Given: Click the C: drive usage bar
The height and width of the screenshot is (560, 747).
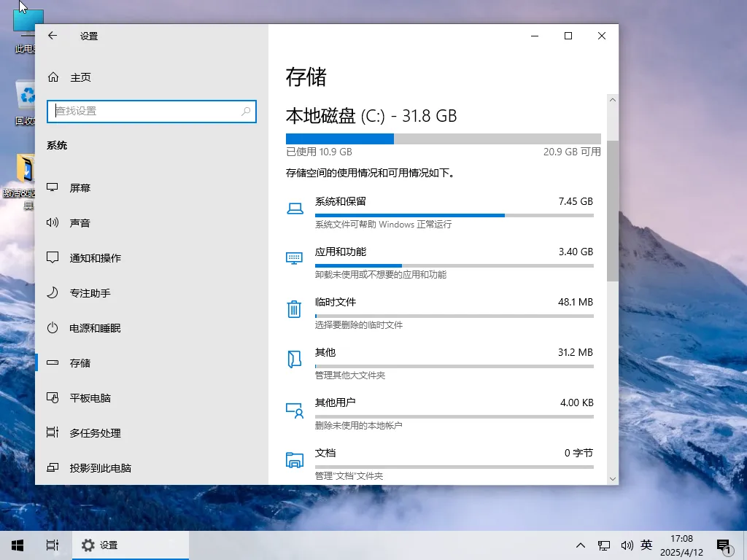Looking at the screenshot, I should pyautogui.click(x=442, y=139).
